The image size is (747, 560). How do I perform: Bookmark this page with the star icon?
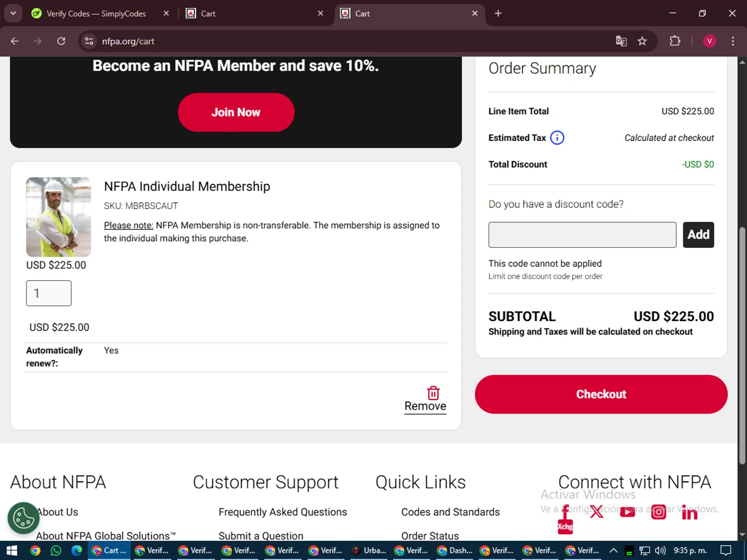click(642, 41)
